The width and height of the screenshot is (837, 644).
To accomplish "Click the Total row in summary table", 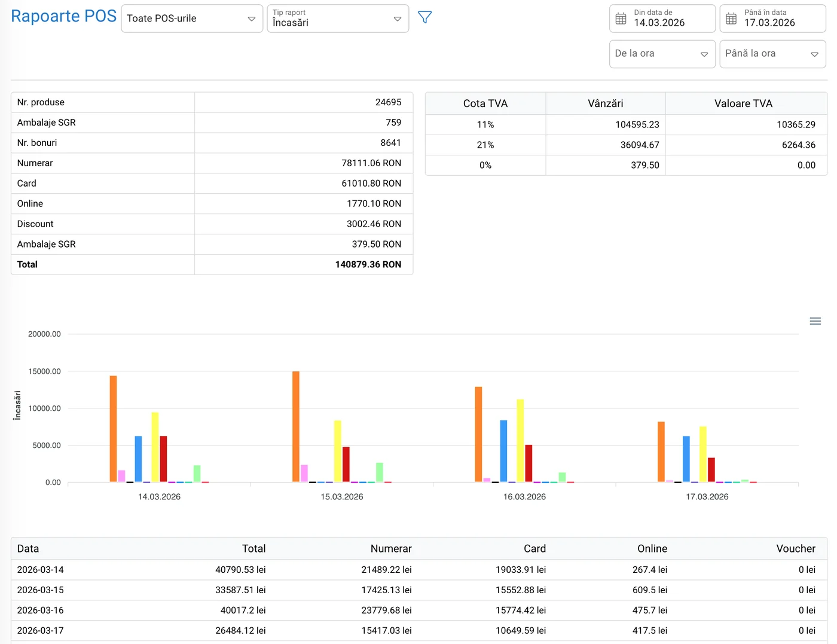I will click(x=212, y=264).
